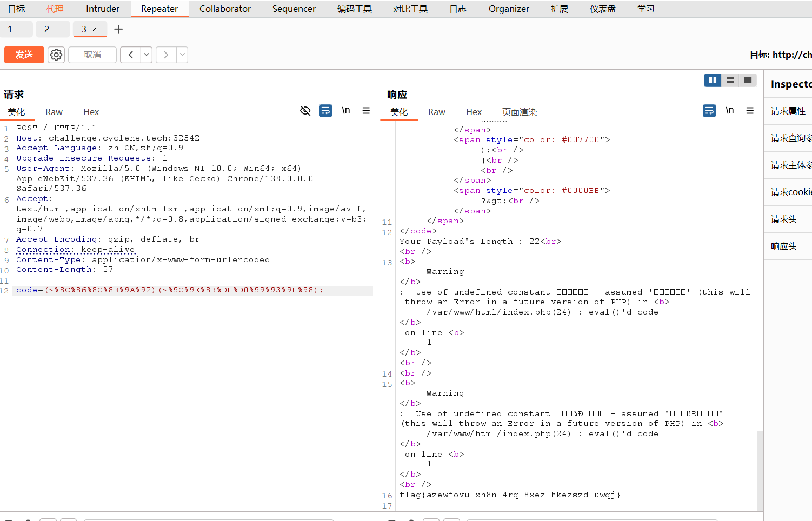Switch to the 代理 proxy tab

55,9
